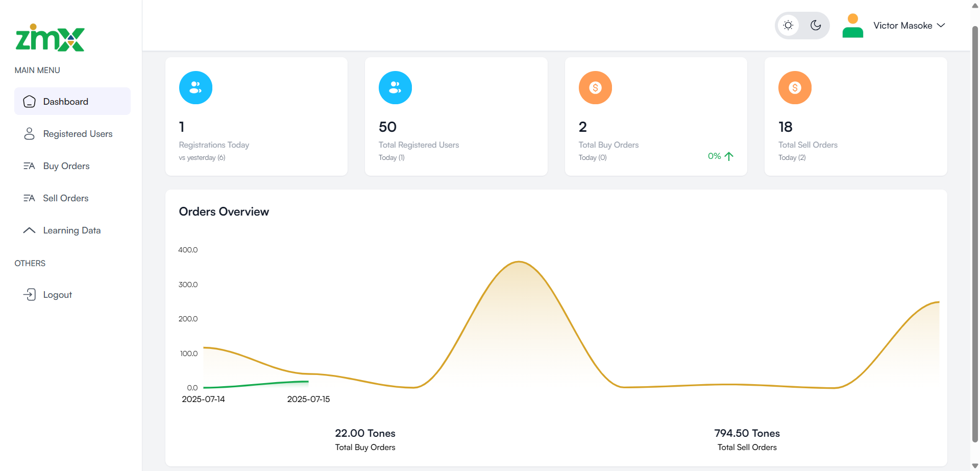Viewport: 980px width, 471px height.
Task: Switch to light mode using the sun toggle
Action: [x=788, y=25]
